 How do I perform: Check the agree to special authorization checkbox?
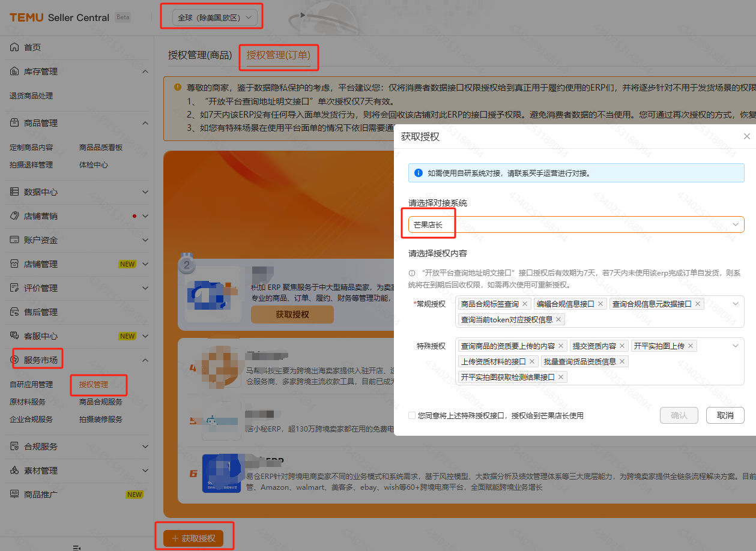click(411, 415)
